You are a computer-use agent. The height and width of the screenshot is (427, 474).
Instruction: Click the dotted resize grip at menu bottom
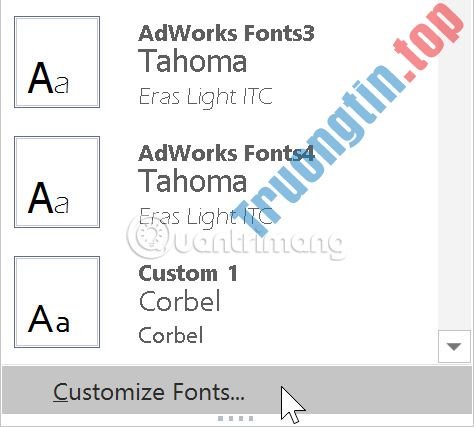[x=236, y=418]
